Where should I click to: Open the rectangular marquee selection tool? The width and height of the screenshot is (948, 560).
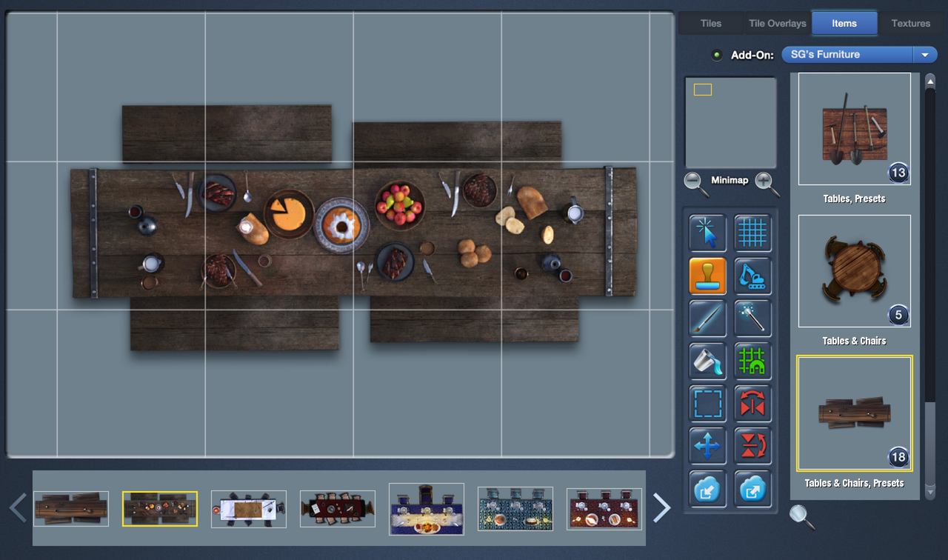(707, 404)
